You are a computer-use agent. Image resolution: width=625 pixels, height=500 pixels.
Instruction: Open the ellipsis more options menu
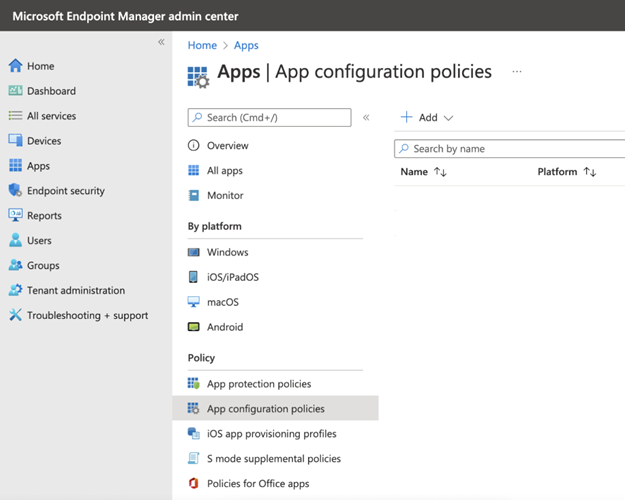517,72
